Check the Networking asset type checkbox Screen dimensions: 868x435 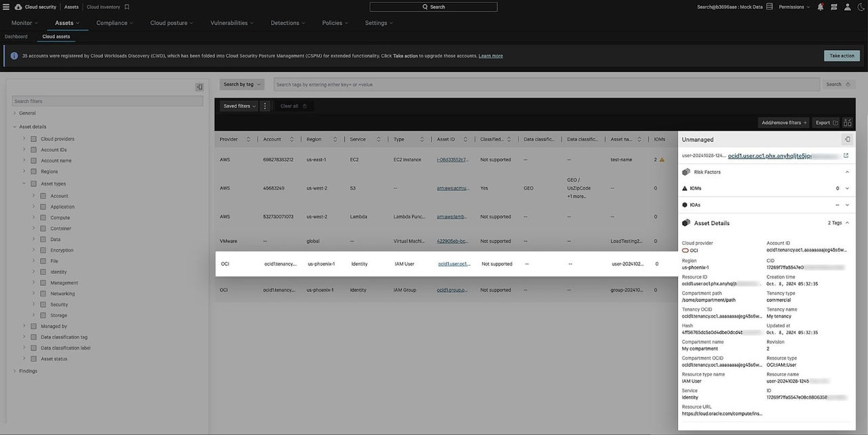(x=43, y=293)
